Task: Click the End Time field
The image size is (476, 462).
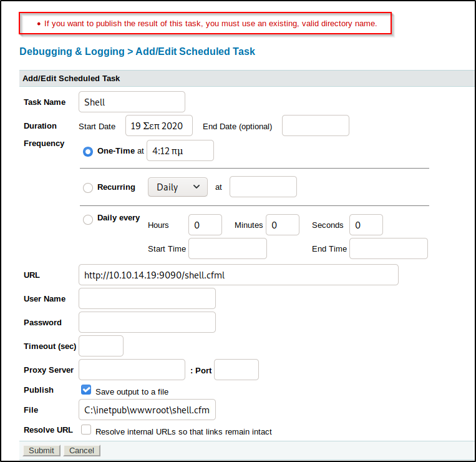Action: tap(389, 248)
